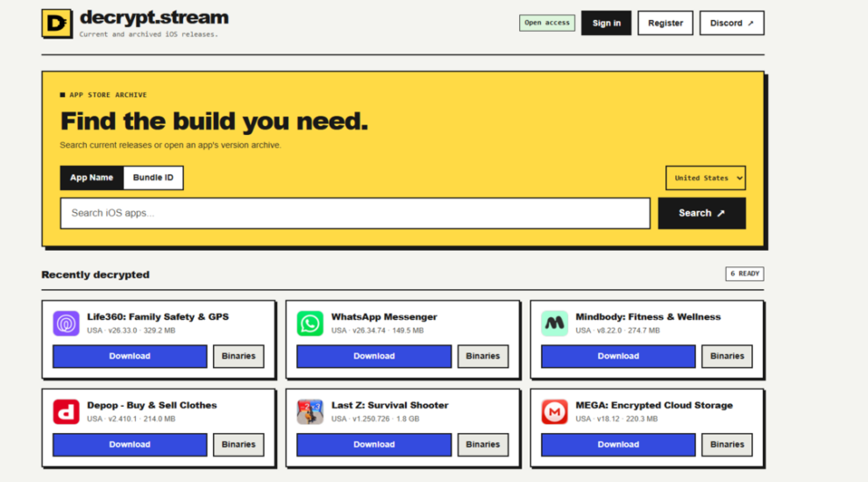Viewport: 868px width, 482px height.
Task: Click the Open access badge
Action: pyautogui.click(x=547, y=23)
